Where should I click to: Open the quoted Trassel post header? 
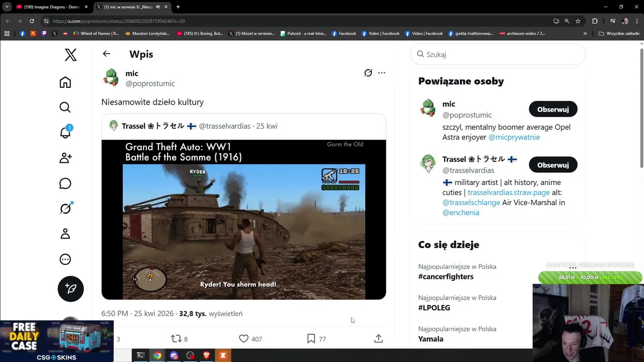244,126
